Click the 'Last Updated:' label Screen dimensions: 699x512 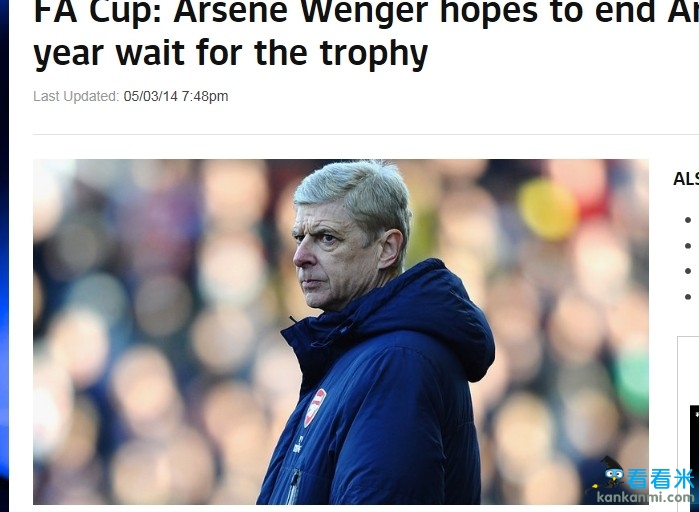pyautogui.click(x=76, y=96)
